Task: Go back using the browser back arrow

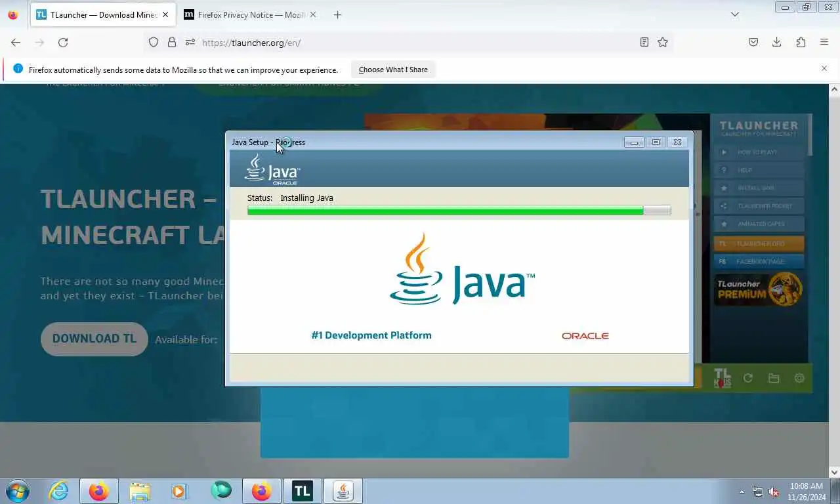Action: (16, 42)
